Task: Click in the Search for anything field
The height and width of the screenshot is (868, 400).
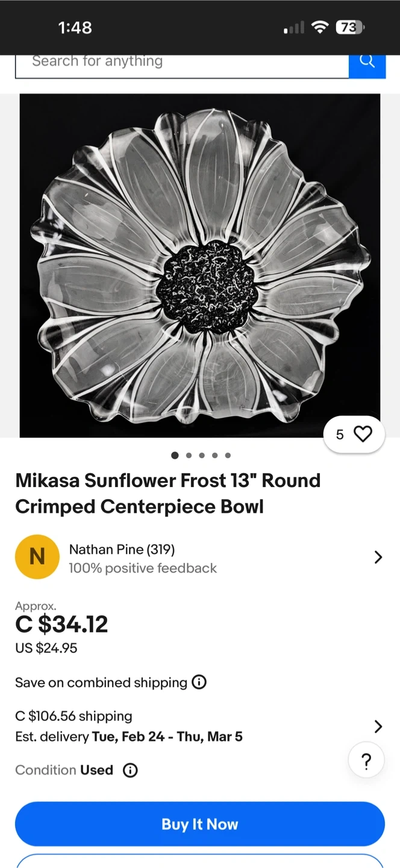Action: 181,63
